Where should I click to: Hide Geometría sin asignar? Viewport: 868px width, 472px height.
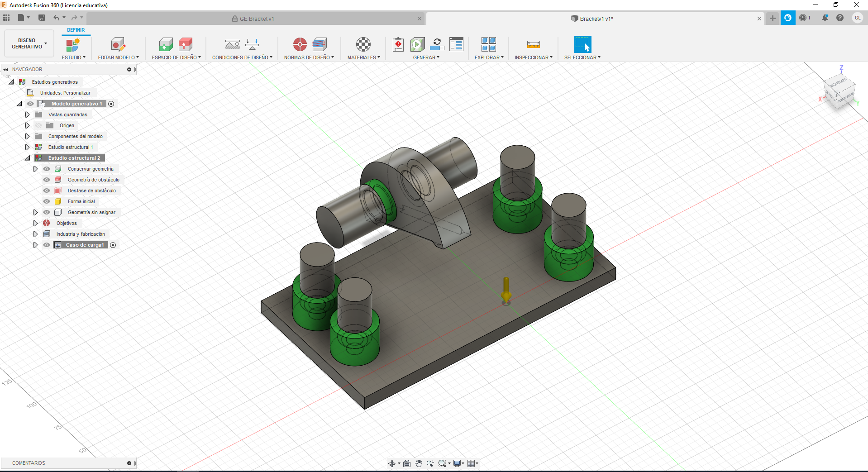point(47,212)
